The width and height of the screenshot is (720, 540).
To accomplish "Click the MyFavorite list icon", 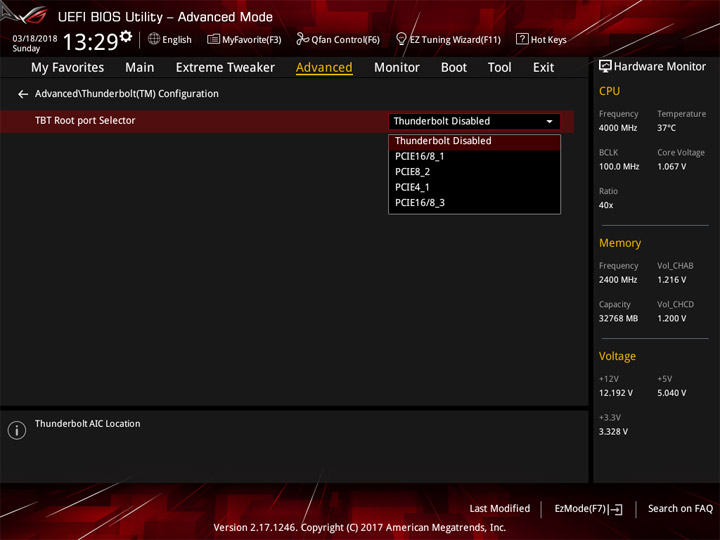I will 213,39.
